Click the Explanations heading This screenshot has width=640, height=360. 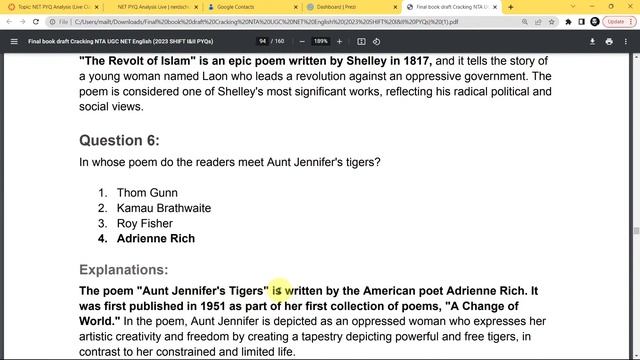click(124, 270)
